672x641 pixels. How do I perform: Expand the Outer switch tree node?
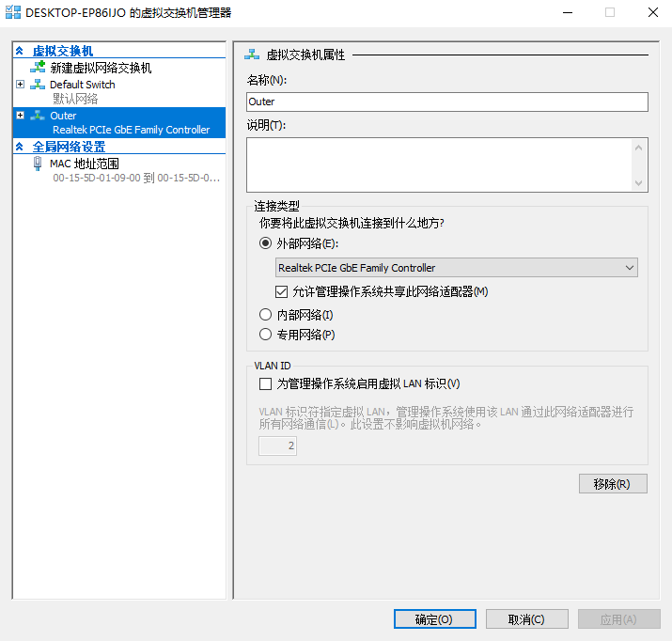tap(20, 116)
